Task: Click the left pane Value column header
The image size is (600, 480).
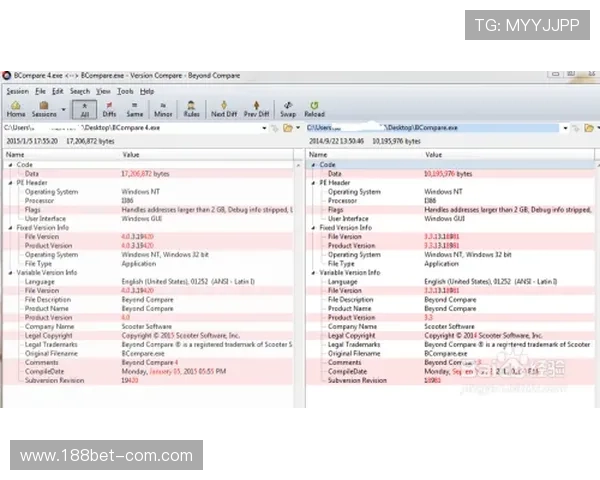Action: pos(131,155)
